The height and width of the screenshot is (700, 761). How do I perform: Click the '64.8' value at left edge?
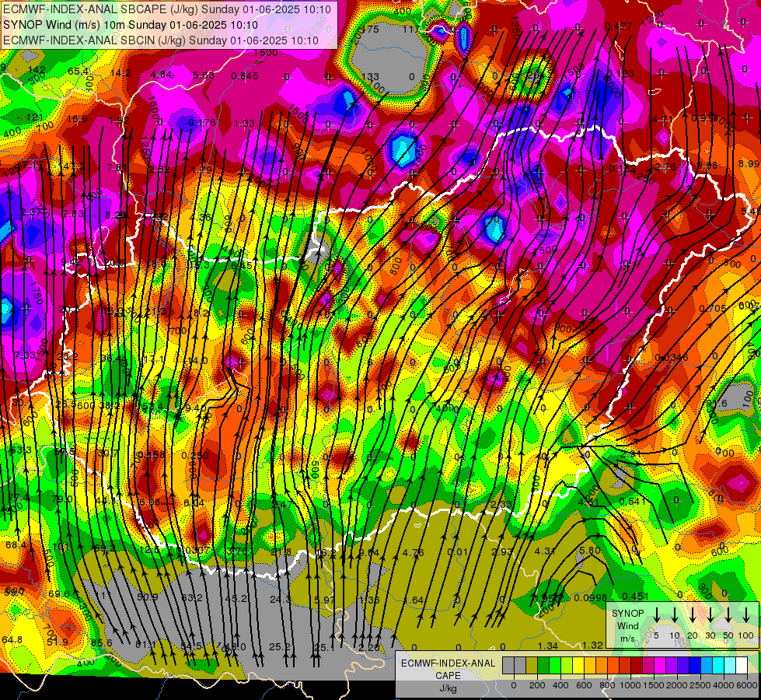click(12, 640)
